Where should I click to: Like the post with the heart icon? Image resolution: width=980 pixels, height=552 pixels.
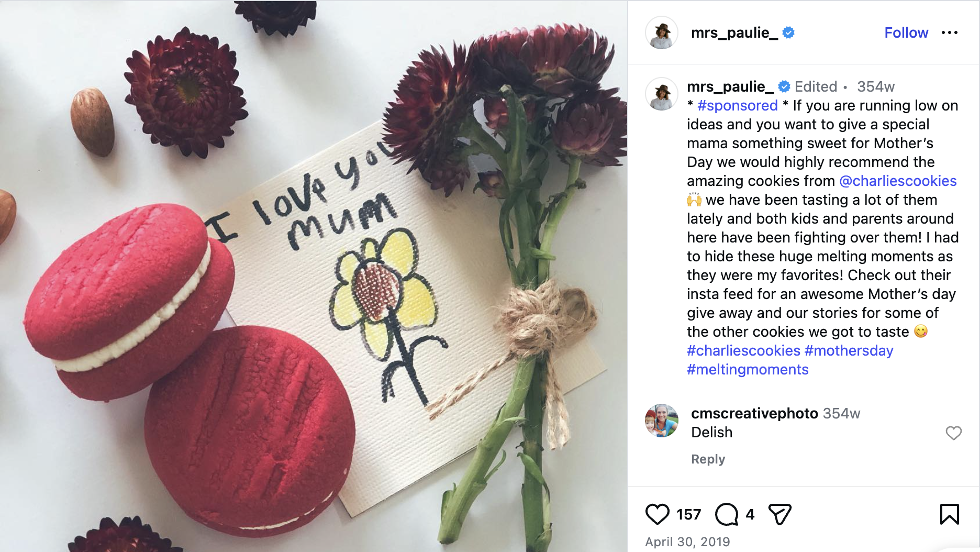pos(657,514)
